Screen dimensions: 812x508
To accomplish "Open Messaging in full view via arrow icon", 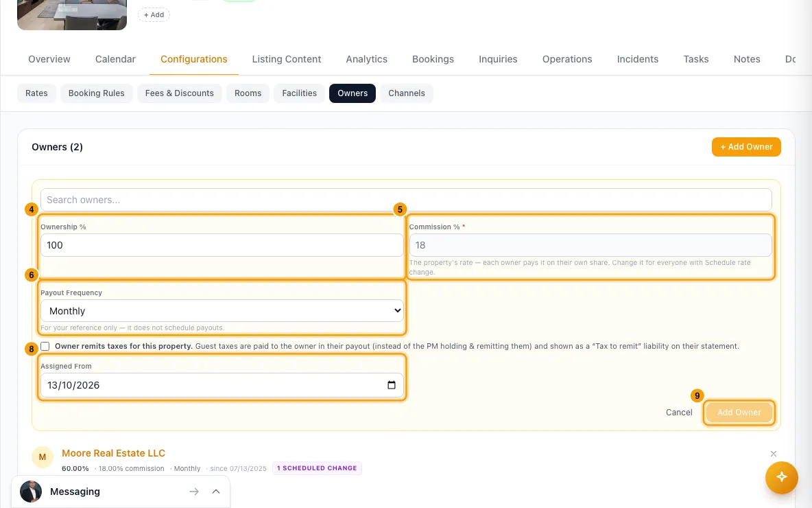I will tap(193, 492).
